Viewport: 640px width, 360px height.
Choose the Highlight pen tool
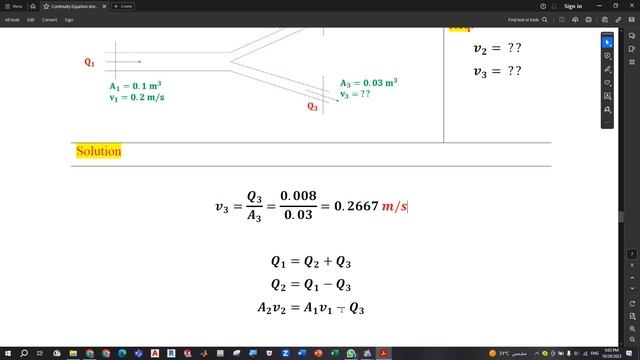(607, 69)
